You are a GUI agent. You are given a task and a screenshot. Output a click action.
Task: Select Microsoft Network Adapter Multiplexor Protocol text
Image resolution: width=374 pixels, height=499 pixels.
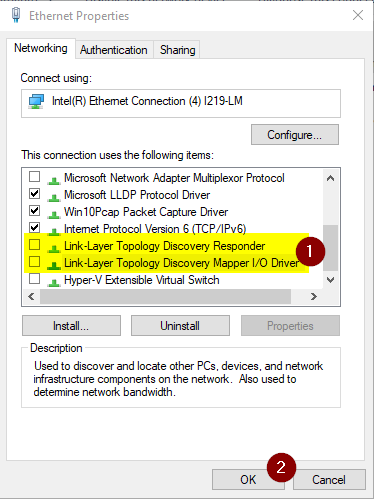[x=174, y=178]
